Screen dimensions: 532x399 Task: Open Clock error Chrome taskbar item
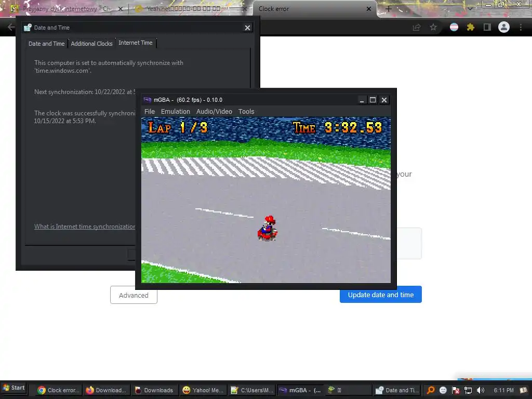coord(59,390)
